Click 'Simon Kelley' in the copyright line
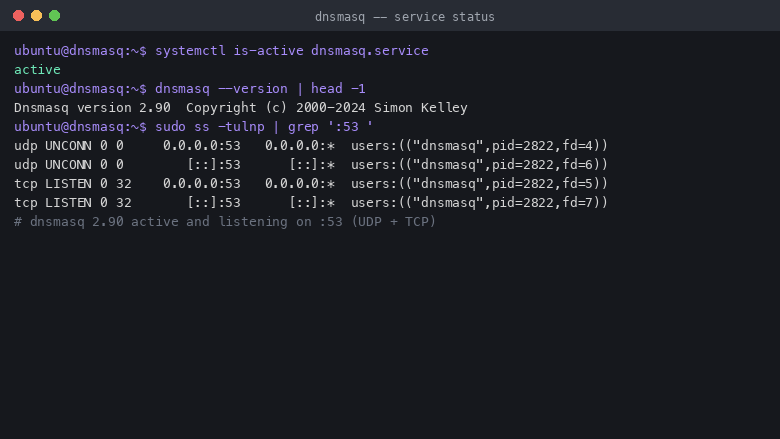 [x=421, y=108]
